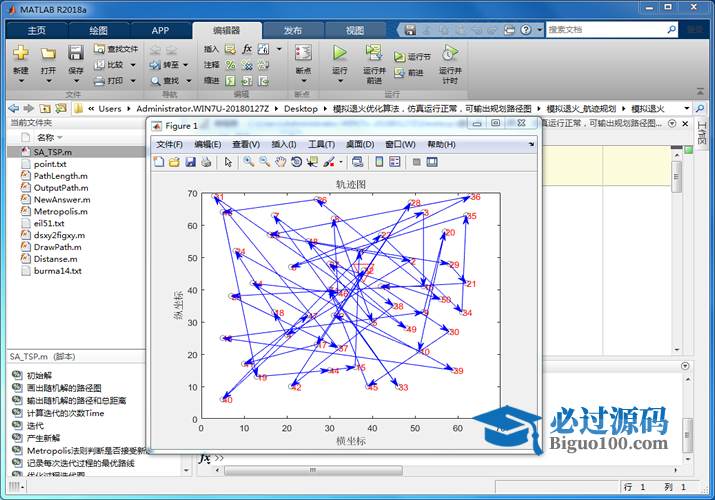The width and height of the screenshot is (715, 500).
Task: Click the Rotate 3D tool in Figure
Action: click(x=297, y=161)
